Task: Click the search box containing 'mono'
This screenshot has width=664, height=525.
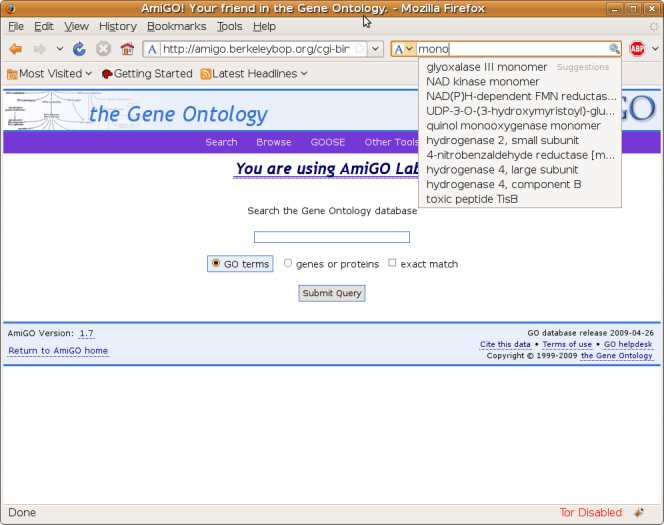Action: [512, 49]
